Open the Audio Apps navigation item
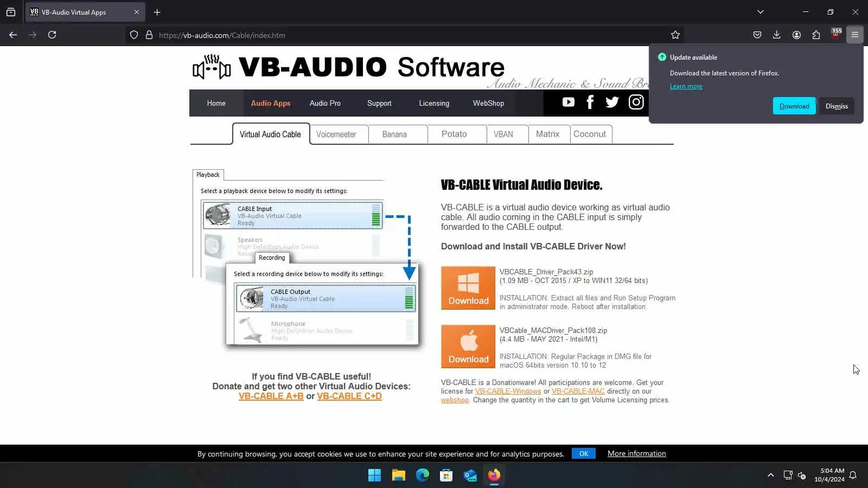868x488 pixels. pyautogui.click(x=271, y=103)
